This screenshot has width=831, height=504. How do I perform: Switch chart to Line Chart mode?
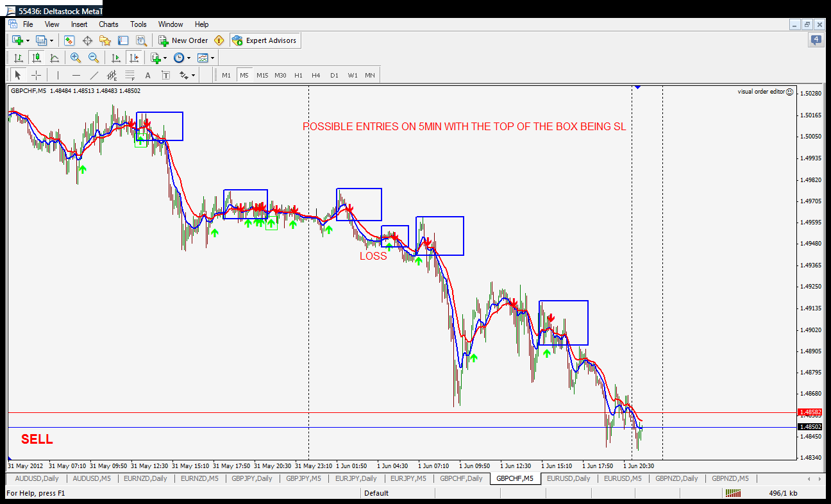(54, 58)
